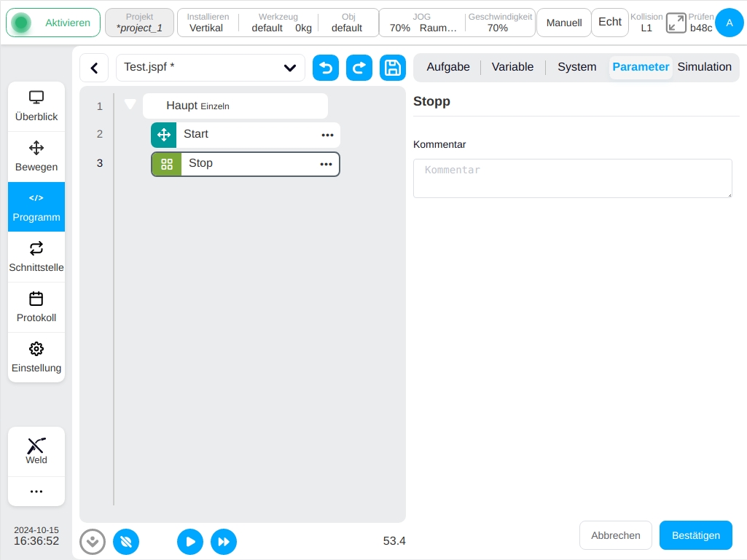747x560 pixels.
Task: Open Schnittstelle in the sidebar
Action: 36,257
